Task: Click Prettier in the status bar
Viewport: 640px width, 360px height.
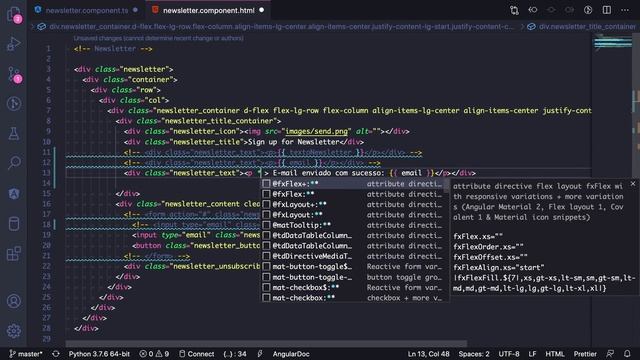Action: pos(585,354)
